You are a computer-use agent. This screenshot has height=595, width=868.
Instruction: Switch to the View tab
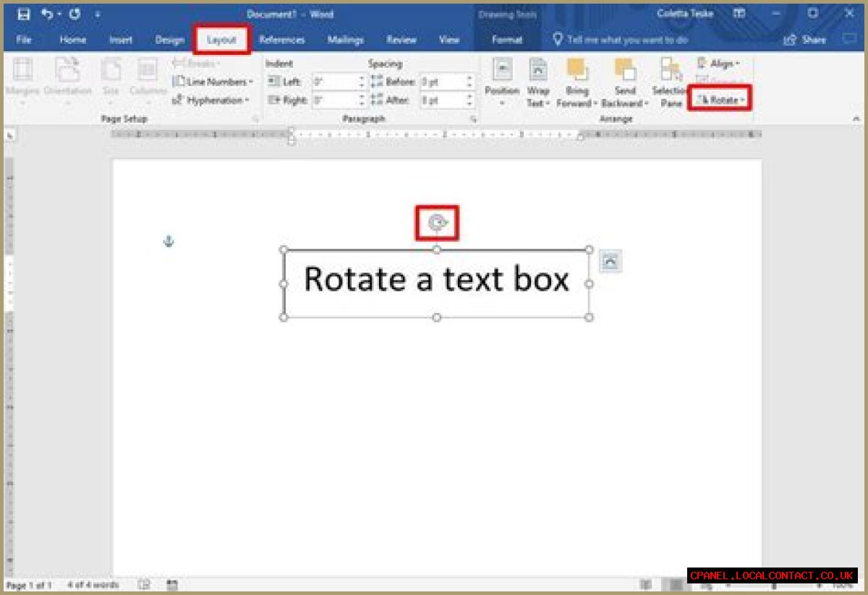coord(449,40)
